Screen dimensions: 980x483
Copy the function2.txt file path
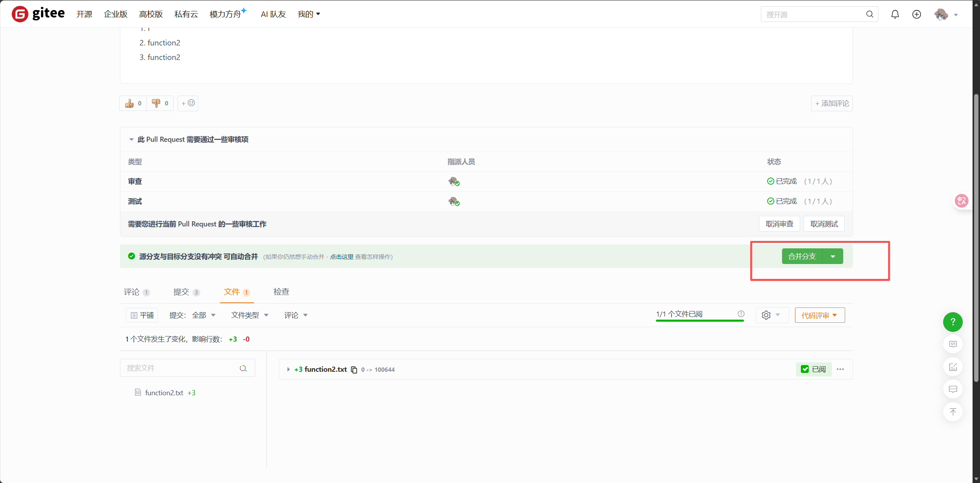[354, 370]
